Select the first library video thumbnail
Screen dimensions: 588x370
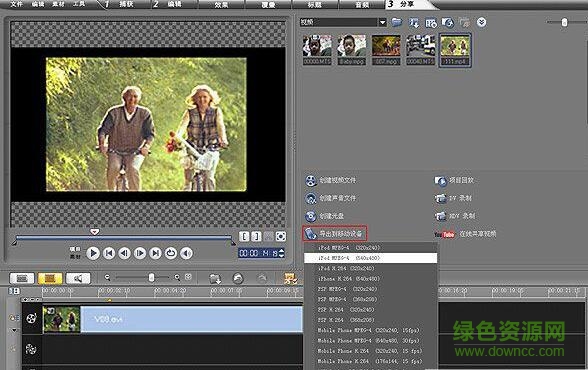click(x=317, y=50)
